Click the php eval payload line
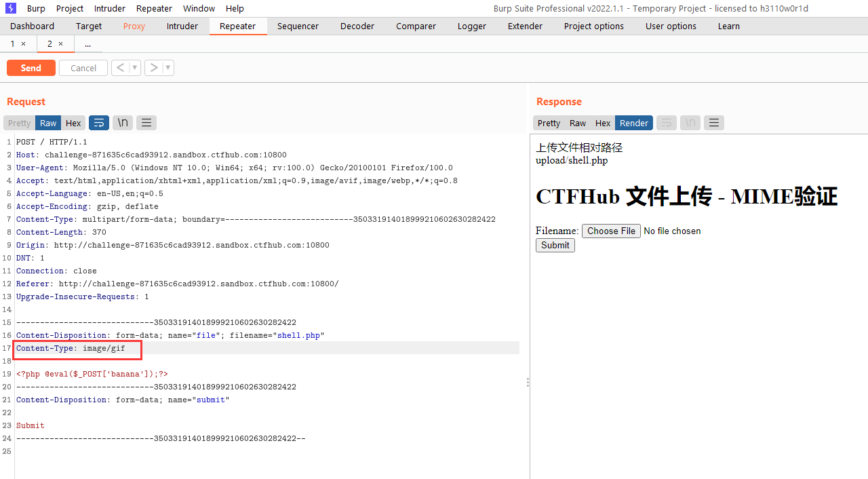This screenshot has height=479, width=868. 92,374
